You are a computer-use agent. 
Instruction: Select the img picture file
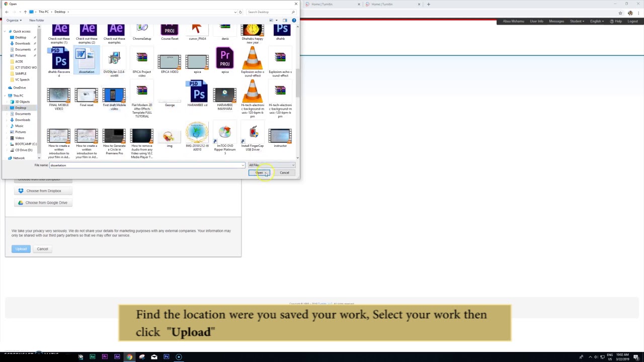(x=170, y=138)
